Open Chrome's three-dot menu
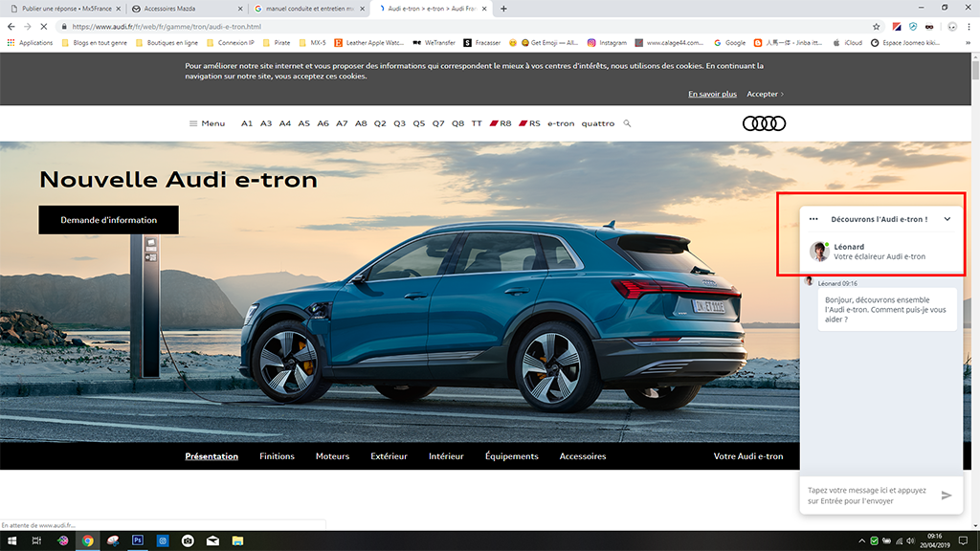 (969, 27)
